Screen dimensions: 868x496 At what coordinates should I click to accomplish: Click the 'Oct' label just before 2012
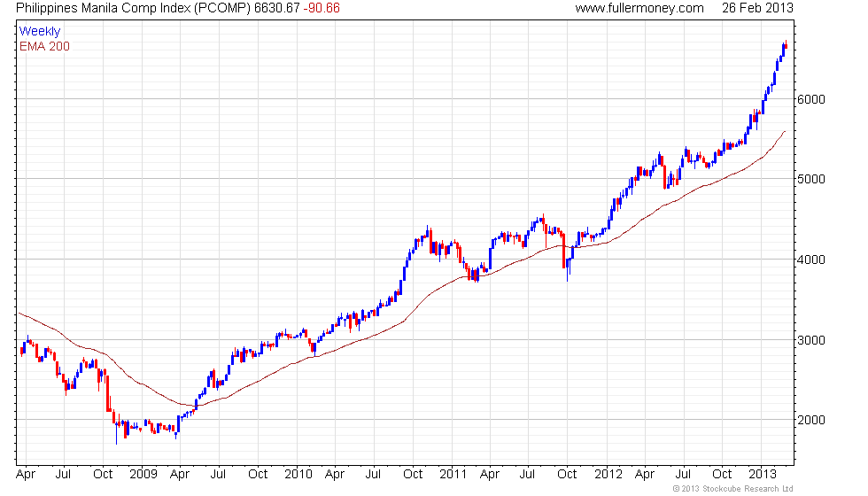(567, 475)
